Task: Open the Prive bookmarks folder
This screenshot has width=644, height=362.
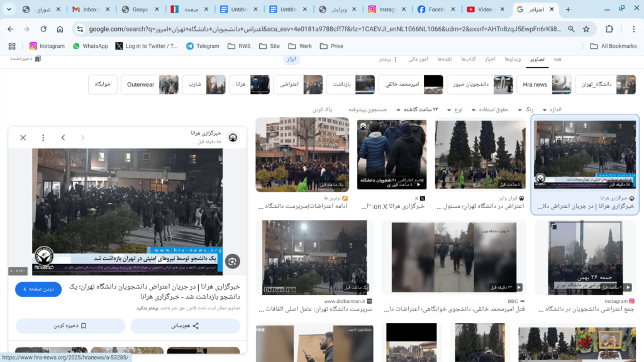Action: (331, 46)
